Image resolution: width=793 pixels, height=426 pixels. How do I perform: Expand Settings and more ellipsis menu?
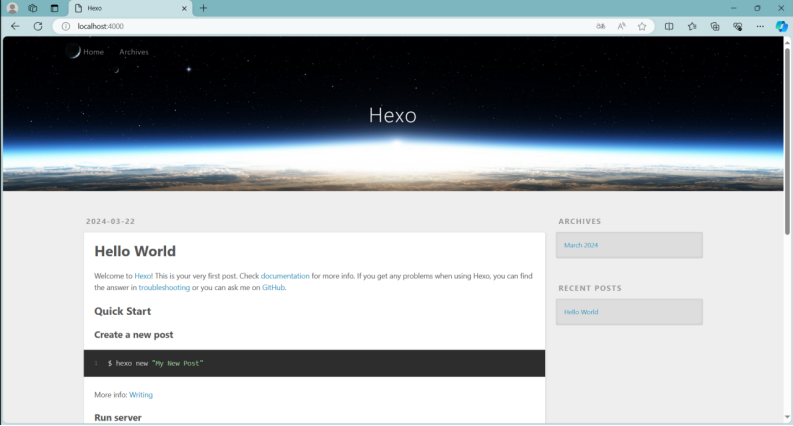tap(760, 26)
